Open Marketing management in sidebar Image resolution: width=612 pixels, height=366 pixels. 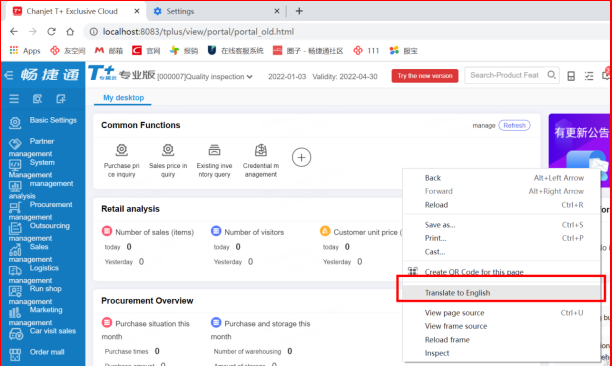(x=36, y=316)
